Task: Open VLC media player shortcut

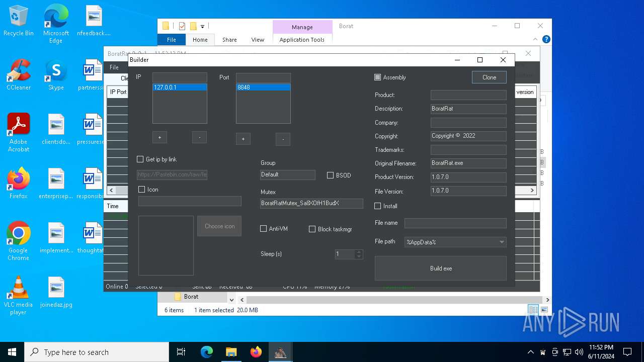Action: point(19,295)
